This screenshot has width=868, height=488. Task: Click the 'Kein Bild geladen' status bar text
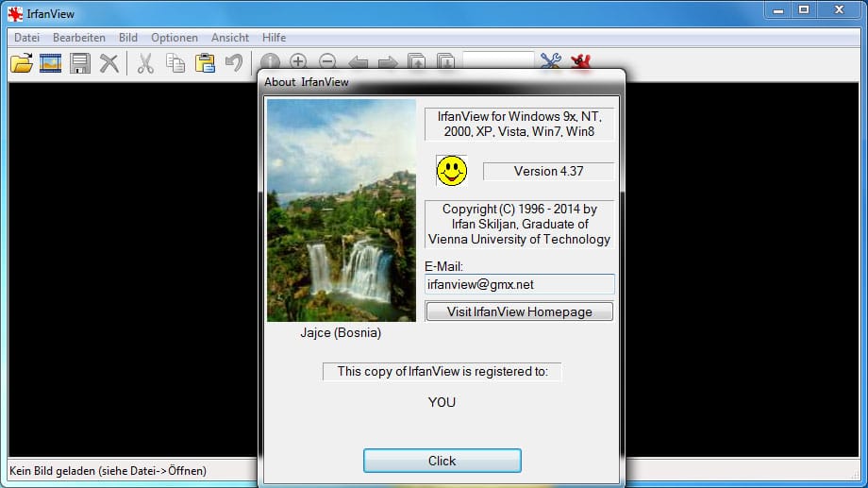[108, 471]
